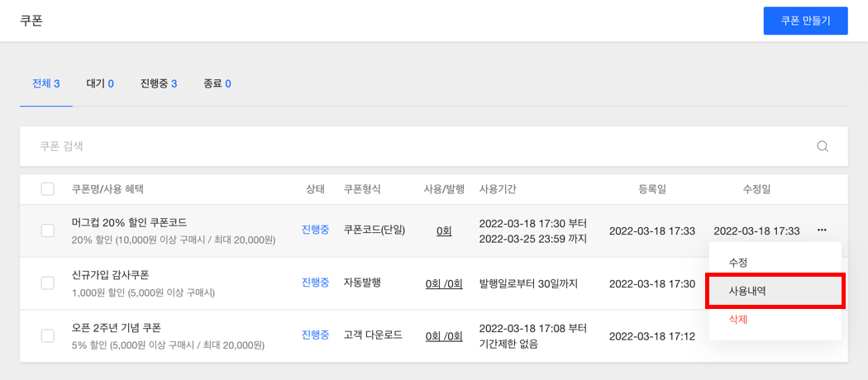Toggle the select-all coupons checkbox
Viewport: 868px width, 380px height.
tap(48, 189)
